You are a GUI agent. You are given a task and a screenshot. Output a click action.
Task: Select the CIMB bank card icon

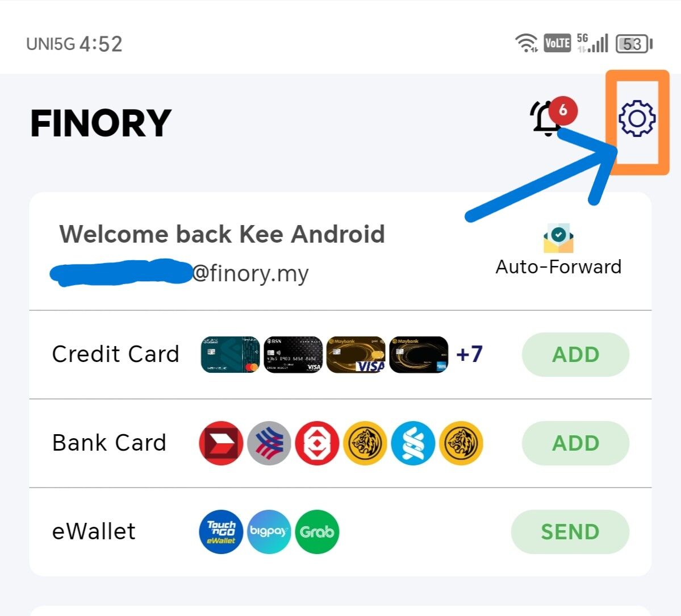tap(221, 443)
